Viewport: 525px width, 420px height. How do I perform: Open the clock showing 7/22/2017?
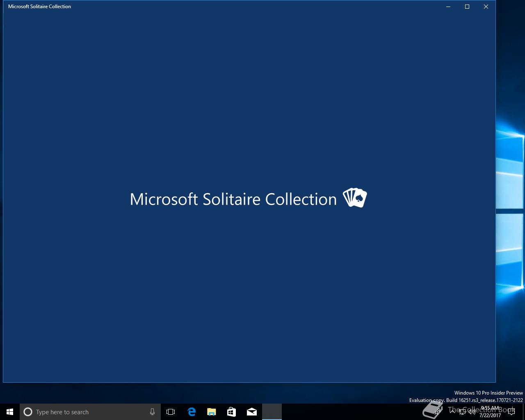(490, 412)
